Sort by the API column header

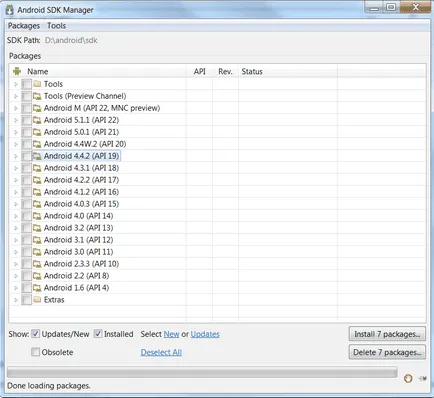(199, 71)
